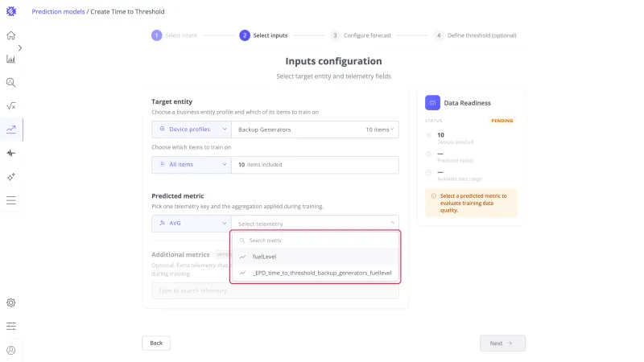The image size is (644, 362).
Task: Open the bar chart dashboards icon
Action: (11, 59)
